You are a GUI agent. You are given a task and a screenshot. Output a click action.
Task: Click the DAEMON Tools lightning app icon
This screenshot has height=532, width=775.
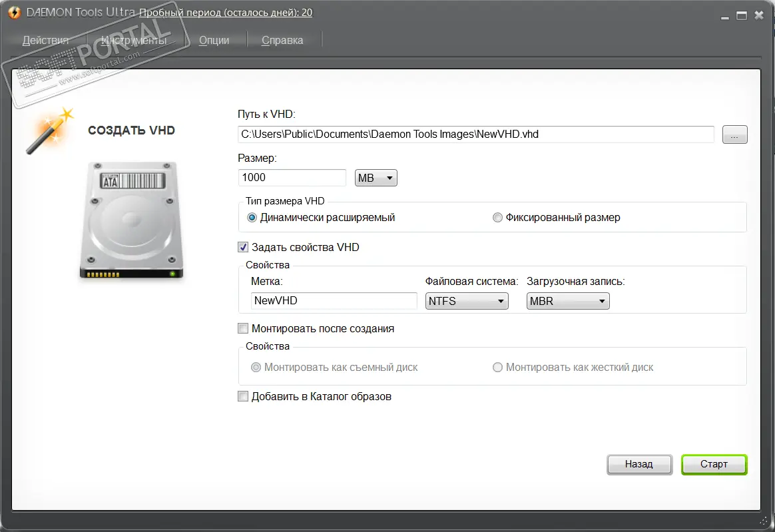coord(13,13)
